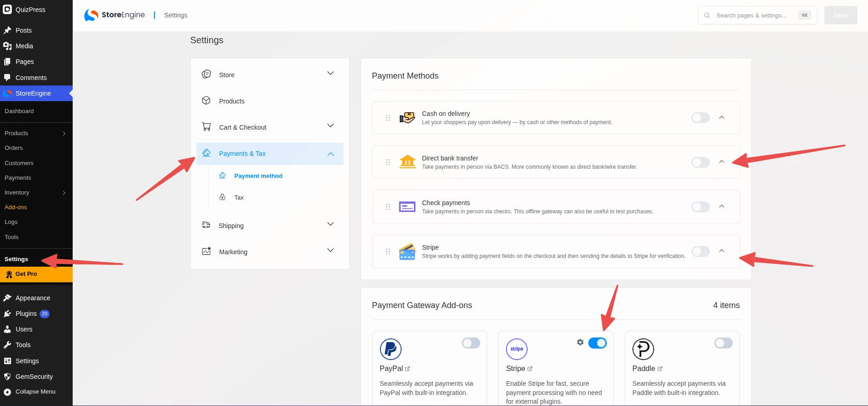This screenshot has height=406, width=868.
Task: Click the Direct bank transfer drag handle
Action: click(388, 162)
